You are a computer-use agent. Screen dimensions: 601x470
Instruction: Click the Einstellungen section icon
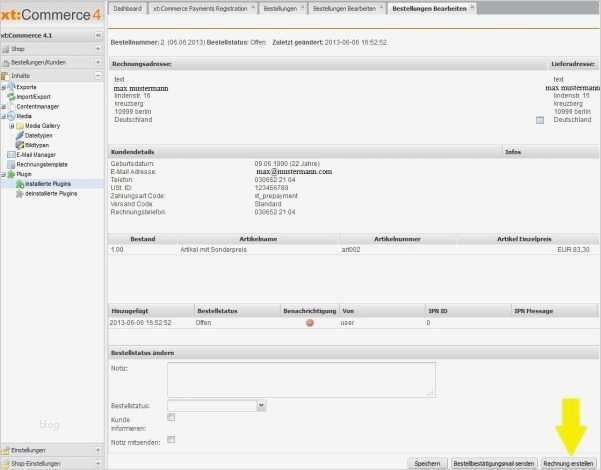[x=5, y=450]
